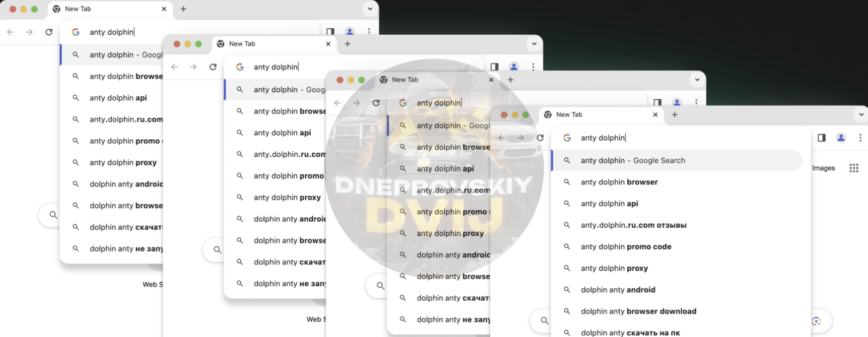Choose 'anty dolphin browser' suggestion in frontmost window
Image resolution: width=868 pixels, height=337 pixels.
[x=677, y=182]
